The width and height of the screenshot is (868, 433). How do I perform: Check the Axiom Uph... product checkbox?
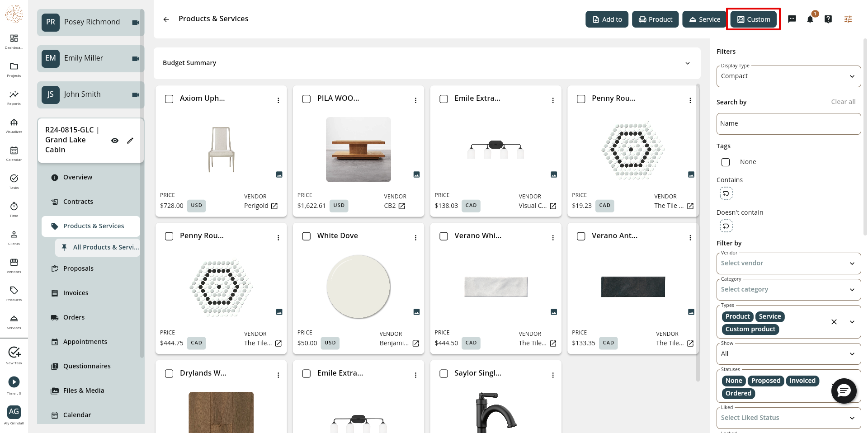(x=169, y=99)
